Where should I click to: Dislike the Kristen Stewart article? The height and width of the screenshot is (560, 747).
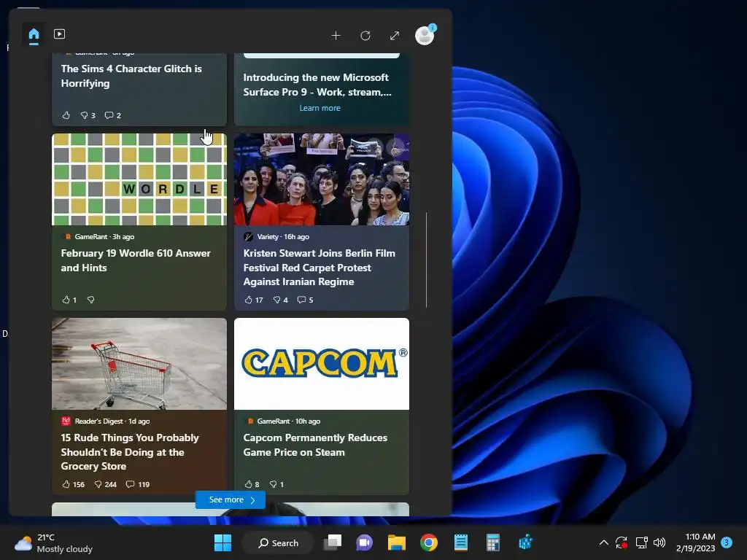click(x=280, y=300)
